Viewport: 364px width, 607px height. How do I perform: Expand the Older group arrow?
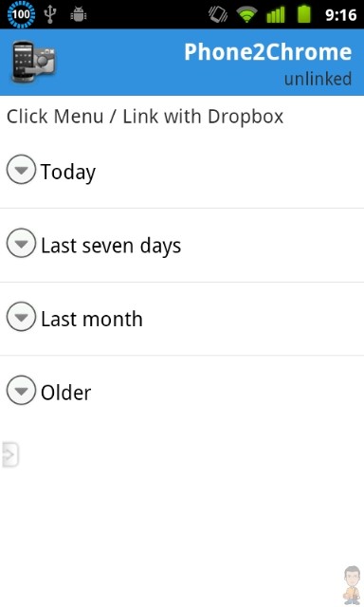pos(21,390)
